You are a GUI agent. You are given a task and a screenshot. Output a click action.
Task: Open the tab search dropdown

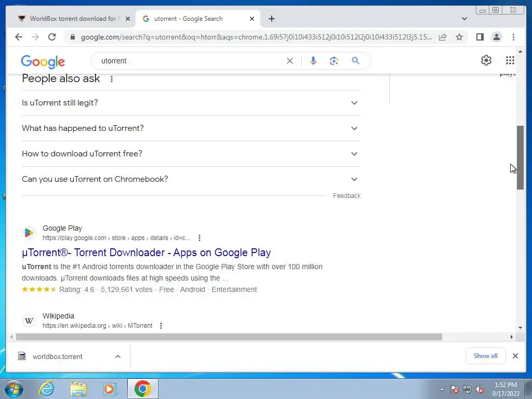point(464,19)
